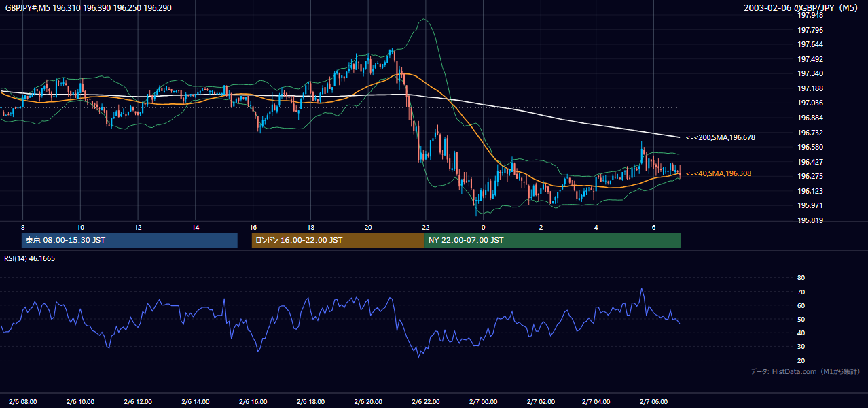Click price axis value 197.644
This screenshot has width=868, height=408.
[810, 44]
